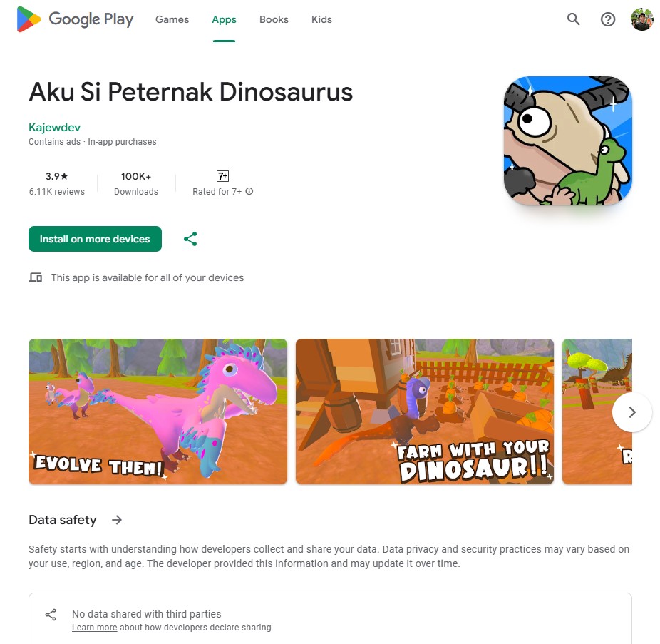This screenshot has width=660, height=644.
Task: Open the Evolve Them screenshot thumbnail
Action: pos(158,412)
